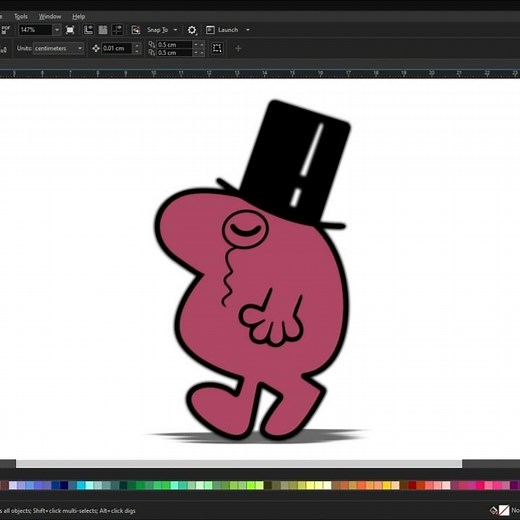Toggle the show grid icon
Image resolution: width=520 pixels, height=520 pixels.
103,30
